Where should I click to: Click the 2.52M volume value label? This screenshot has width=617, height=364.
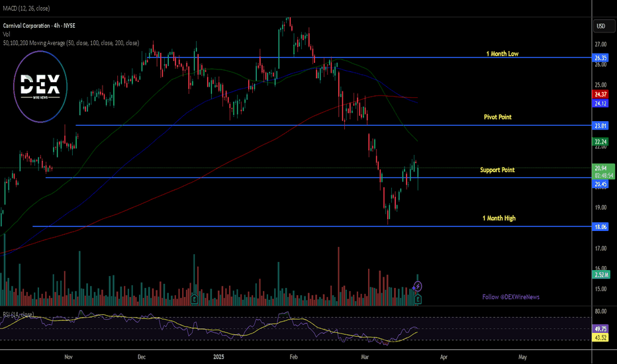point(601,275)
